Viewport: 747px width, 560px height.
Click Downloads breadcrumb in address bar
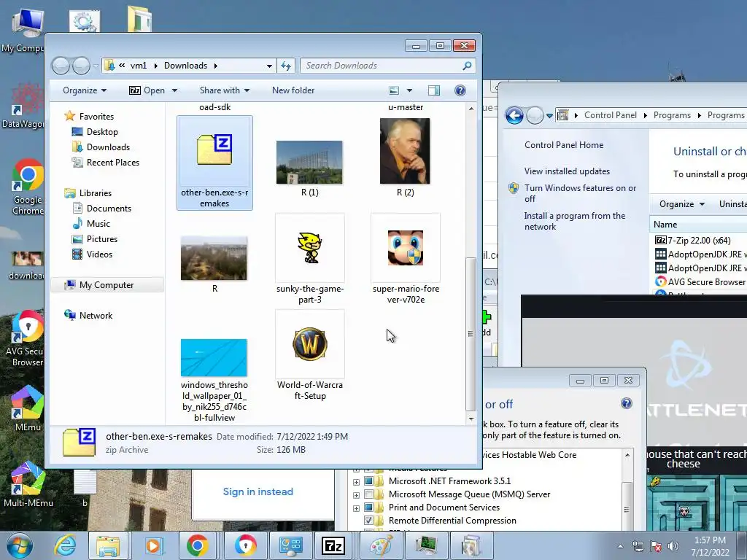186,66
